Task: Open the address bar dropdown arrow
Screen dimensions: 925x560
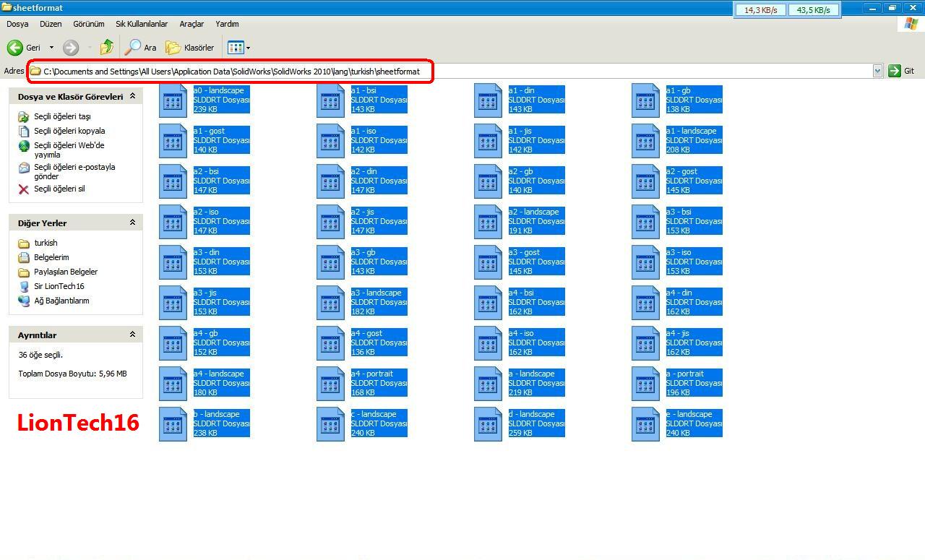Action: tap(877, 71)
